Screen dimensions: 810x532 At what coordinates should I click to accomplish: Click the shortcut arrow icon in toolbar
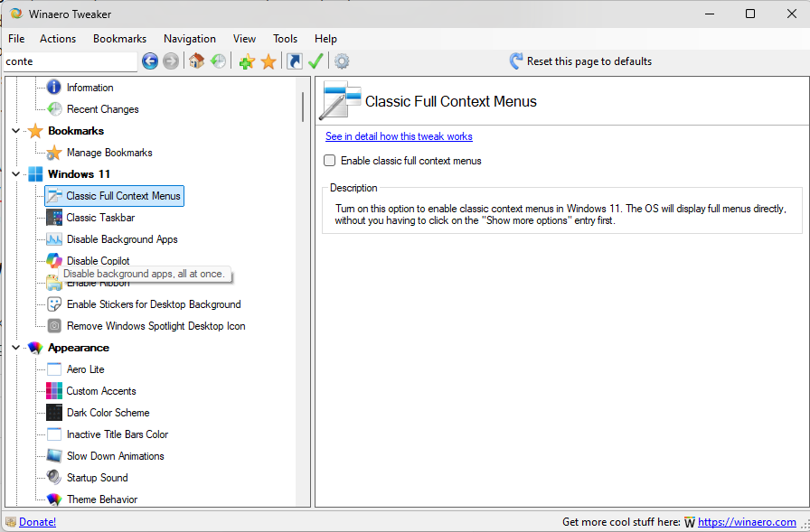click(x=295, y=61)
